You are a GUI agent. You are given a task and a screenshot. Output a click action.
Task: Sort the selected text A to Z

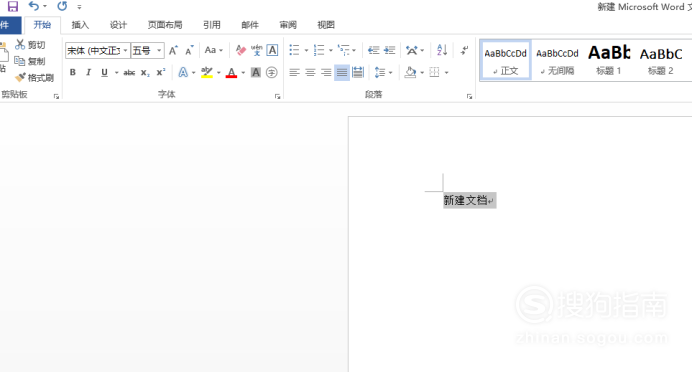pyautogui.click(x=442, y=50)
